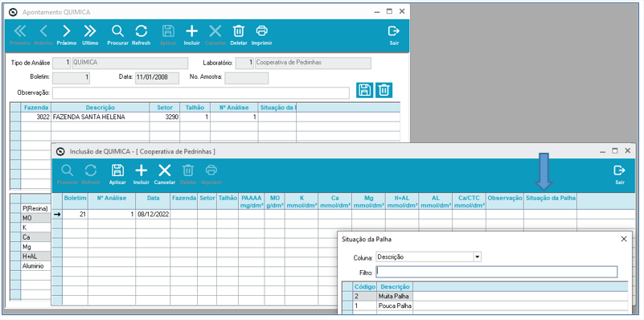
Task: Select the Pouca Palha row
Action: point(485,306)
